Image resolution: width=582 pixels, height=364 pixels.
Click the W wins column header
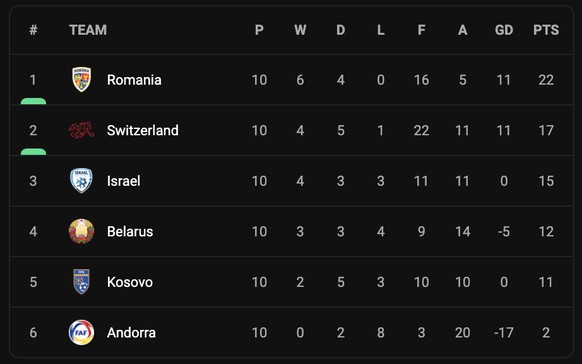tap(300, 30)
